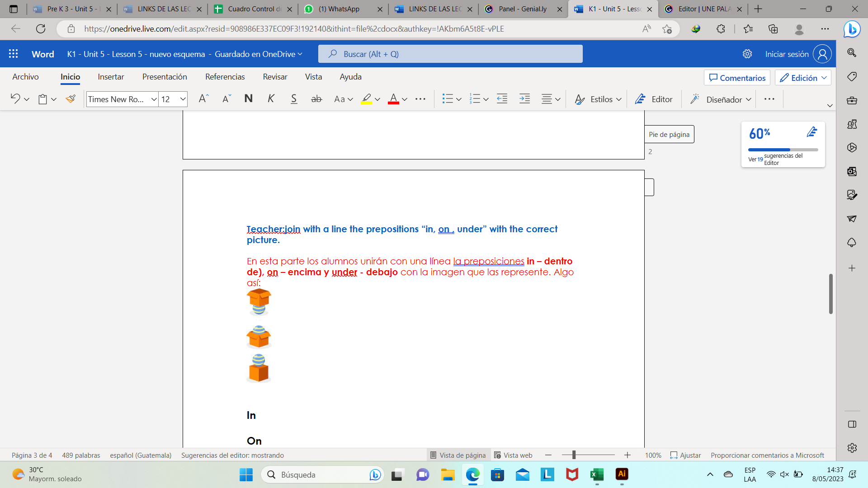The width and height of the screenshot is (868, 488).
Task: Apply bold with the N button
Action: tap(248, 99)
